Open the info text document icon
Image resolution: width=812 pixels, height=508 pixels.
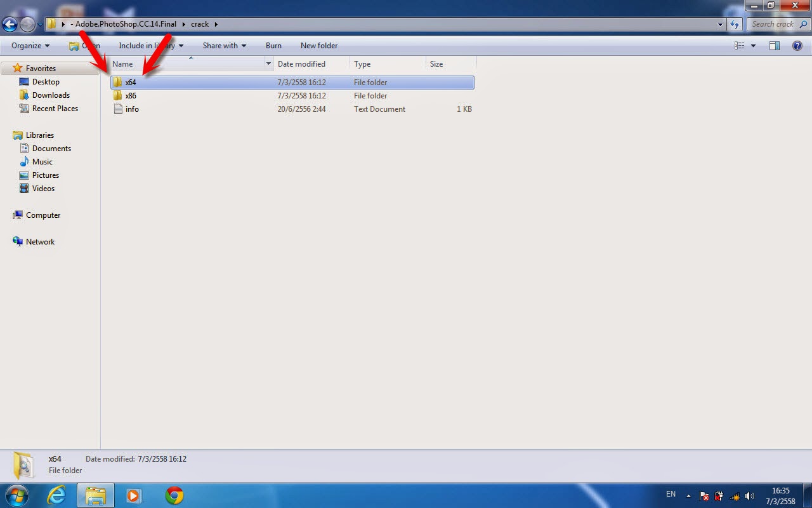[x=117, y=109]
